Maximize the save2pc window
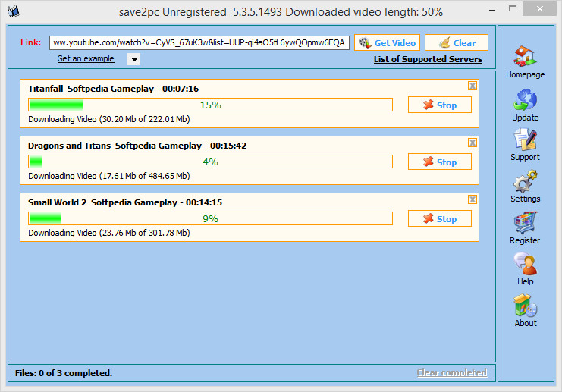 513,9
